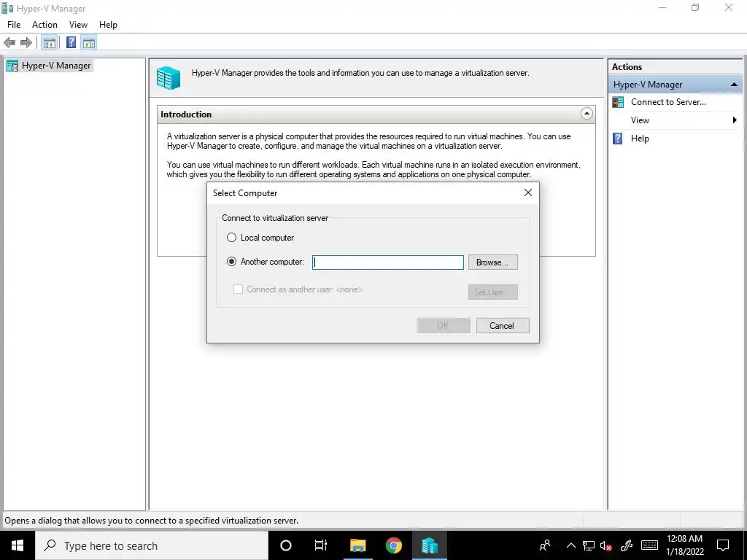Click the Set User... button
Screen dimensions: 747x560
(492, 292)
